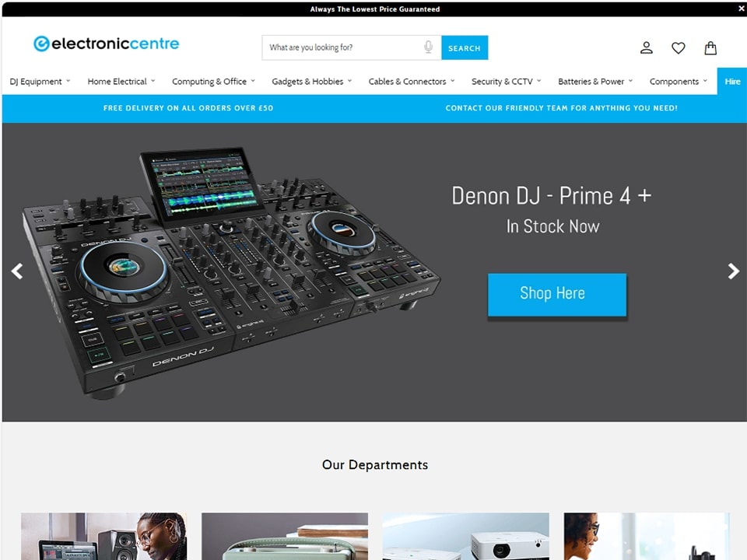Open Cables & Connectors menu

(412, 82)
